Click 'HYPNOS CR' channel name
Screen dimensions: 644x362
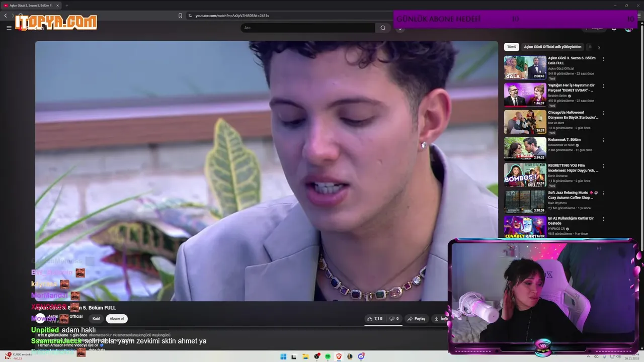(556, 229)
